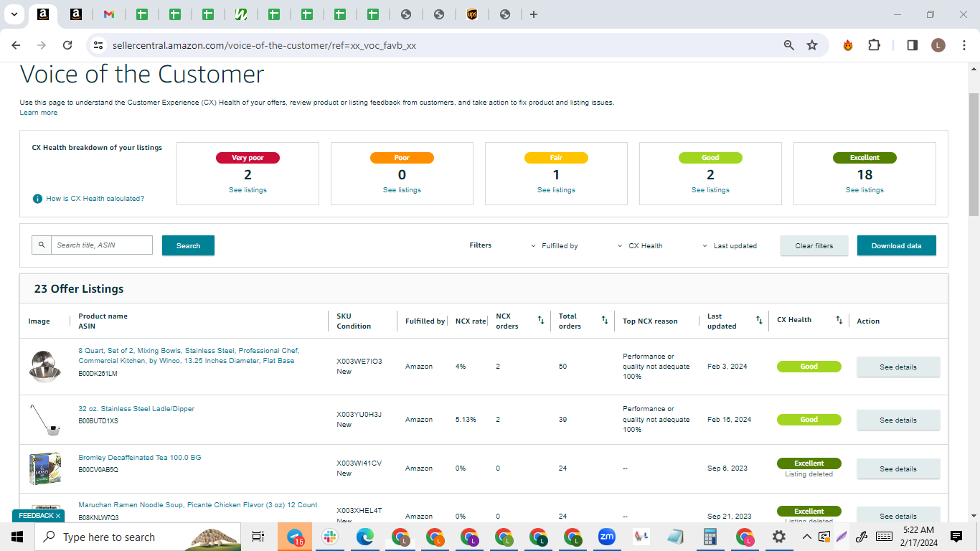Switch to the UPS browser tab
Image resolution: width=980 pixels, height=551 pixels.
coord(472,14)
